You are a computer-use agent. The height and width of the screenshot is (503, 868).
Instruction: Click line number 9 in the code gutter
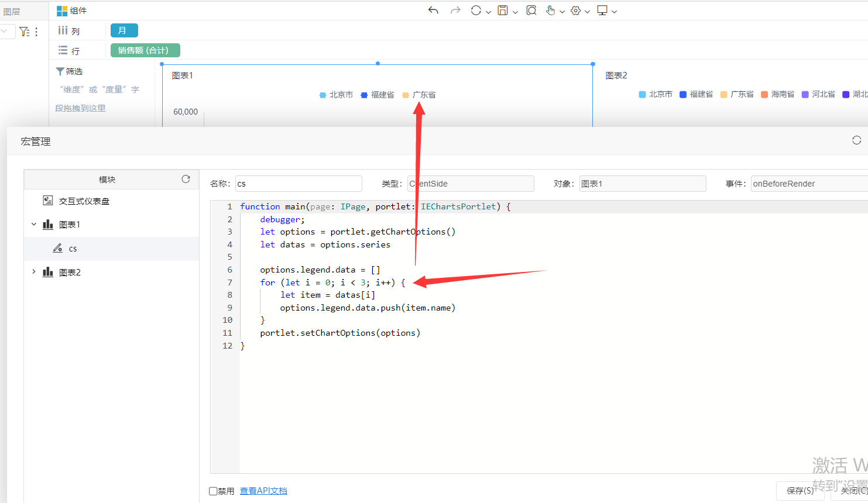point(229,308)
